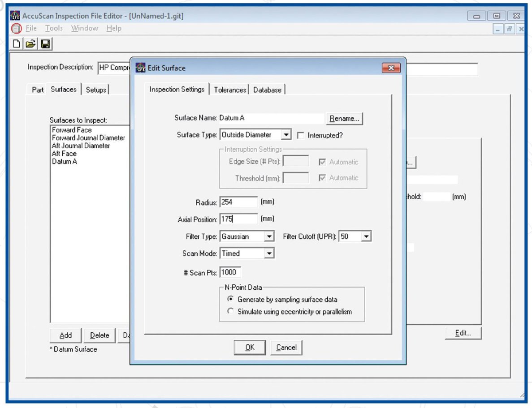Click the Save floppy disk icon
This screenshot has width=532, height=408.
click(x=45, y=44)
